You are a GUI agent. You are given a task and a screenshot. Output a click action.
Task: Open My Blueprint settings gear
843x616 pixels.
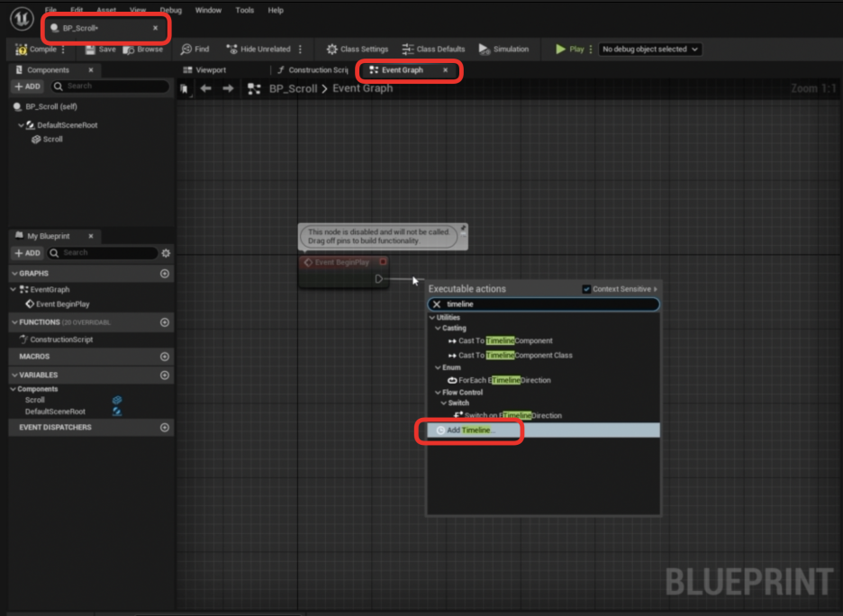click(x=166, y=253)
